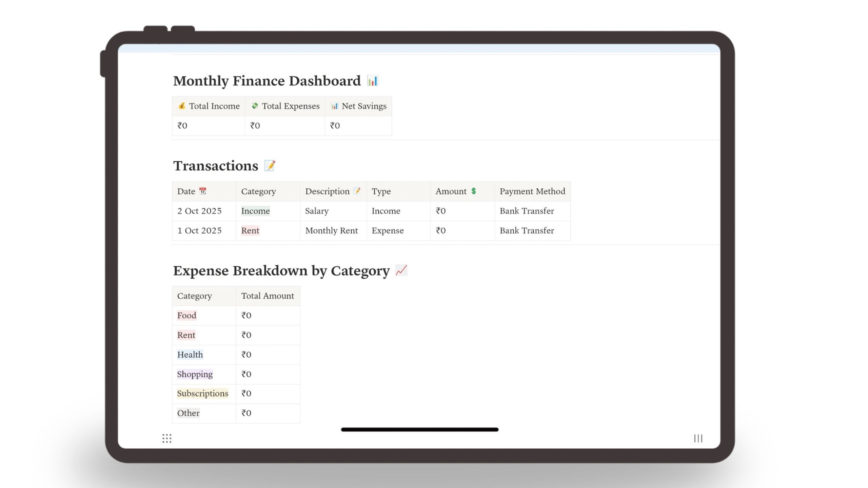Screen dimensions: 868x488
Task: Select the Rent tag in Transactions table
Action: coord(250,230)
